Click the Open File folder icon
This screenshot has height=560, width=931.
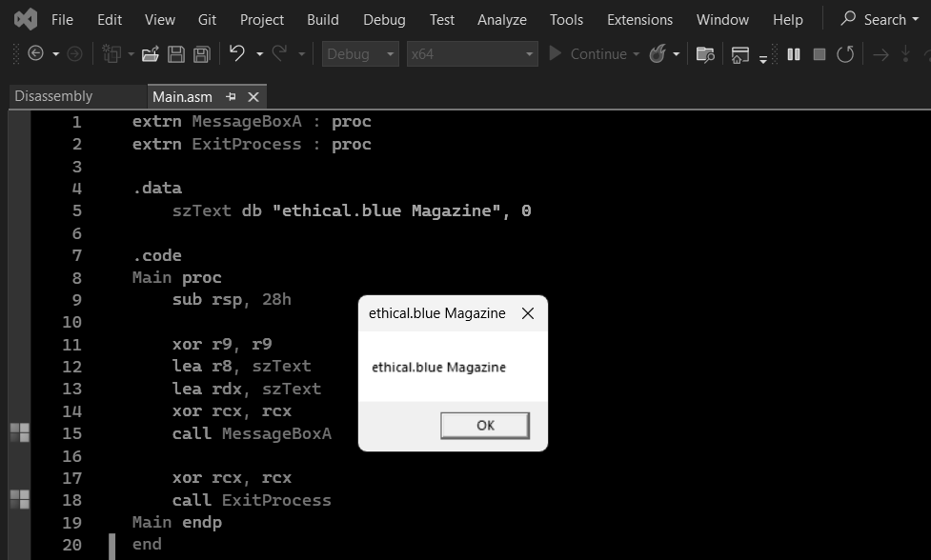coord(151,54)
